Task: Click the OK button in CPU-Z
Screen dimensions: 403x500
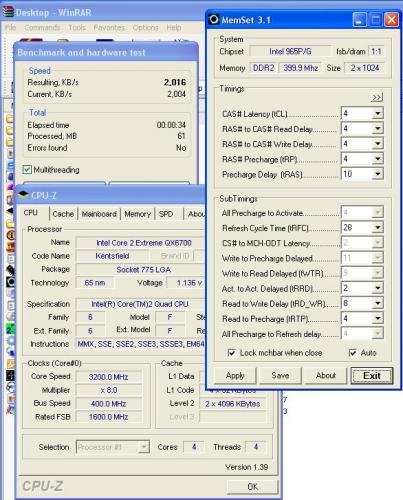Action: tap(252, 487)
